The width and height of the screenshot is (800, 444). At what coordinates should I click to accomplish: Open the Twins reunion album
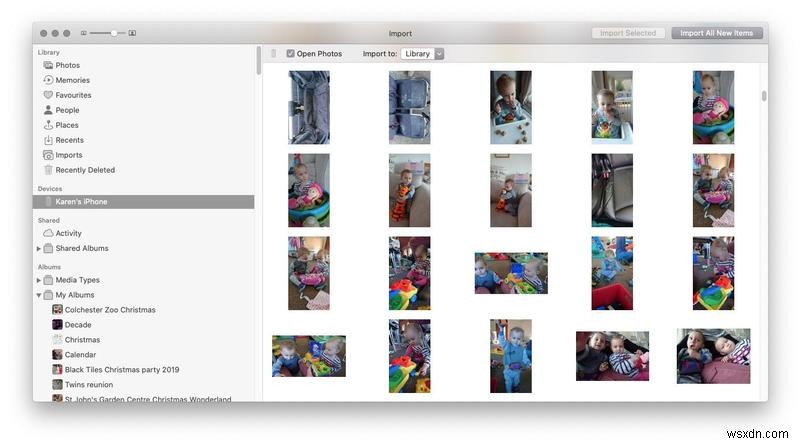(x=88, y=385)
